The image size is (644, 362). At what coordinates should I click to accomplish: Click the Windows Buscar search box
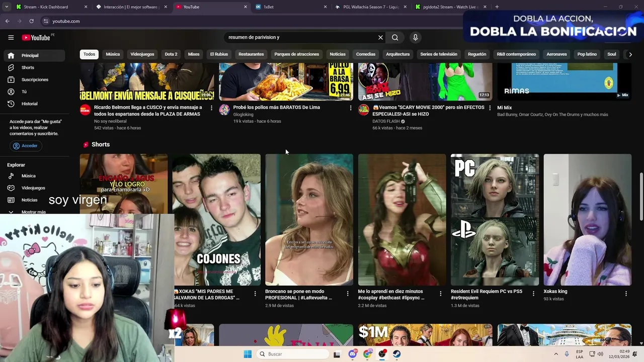click(x=292, y=354)
